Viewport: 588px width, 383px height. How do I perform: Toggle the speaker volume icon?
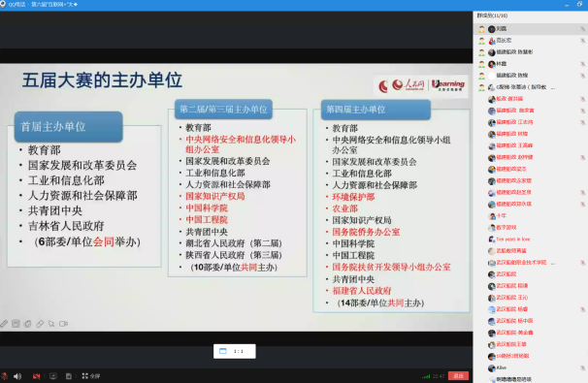[17, 376]
